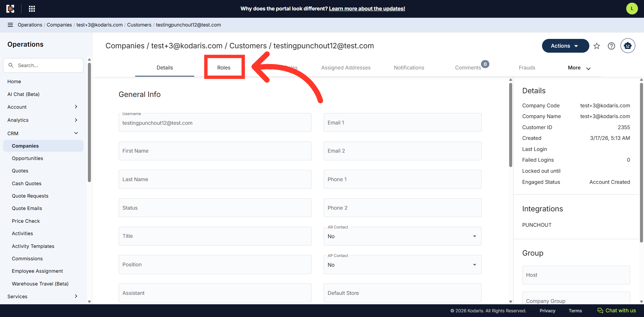Focus the sidebar Search field
The height and width of the screenshot is (317, 644).
(x=43, y=65)
